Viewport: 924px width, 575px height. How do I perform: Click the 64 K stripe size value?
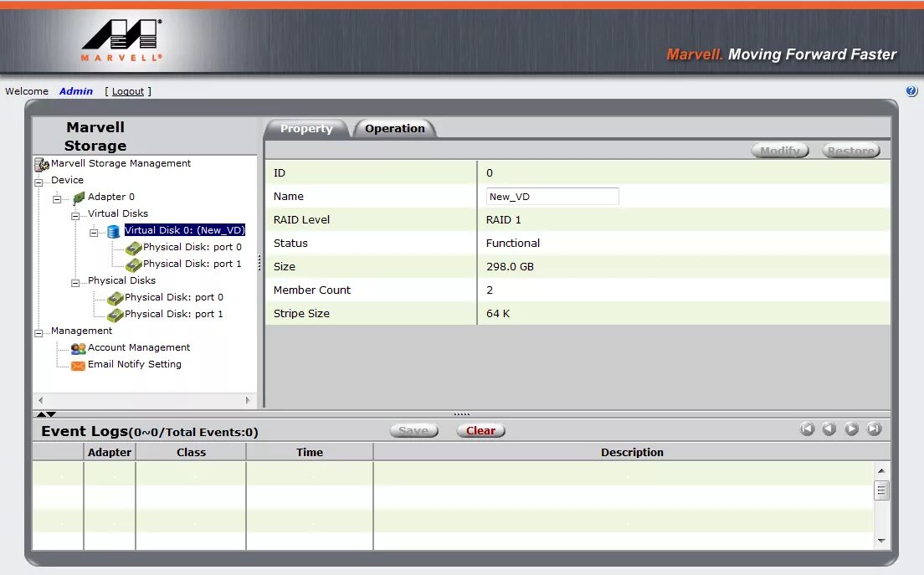498,314
